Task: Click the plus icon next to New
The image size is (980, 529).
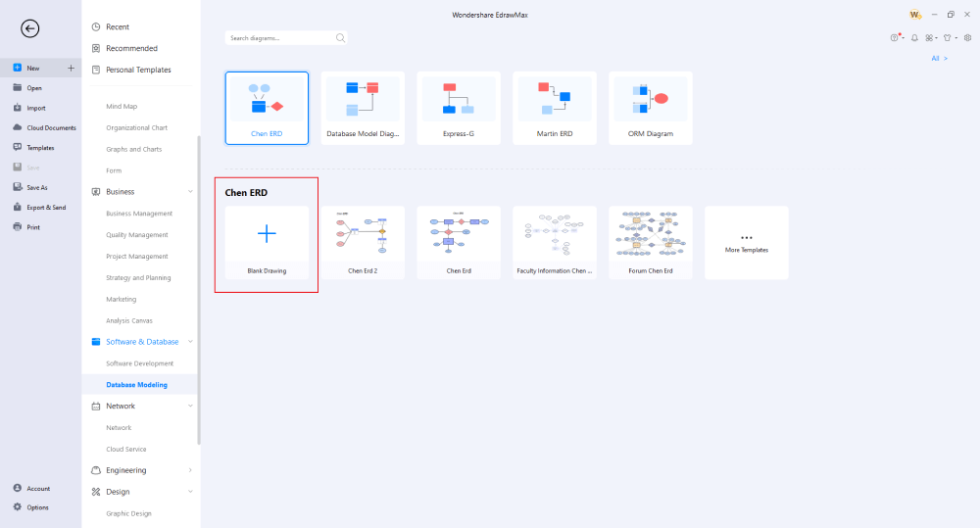Action: [x=71, y=68]
